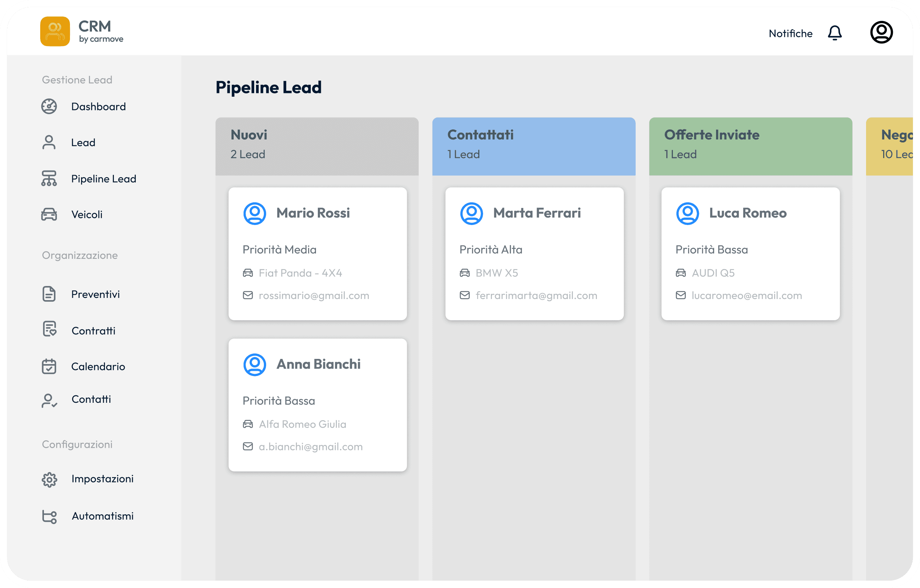Screen dimensions: 920x588
Task: Click the Impostazioni gear icon
Action: click(49, 479)
